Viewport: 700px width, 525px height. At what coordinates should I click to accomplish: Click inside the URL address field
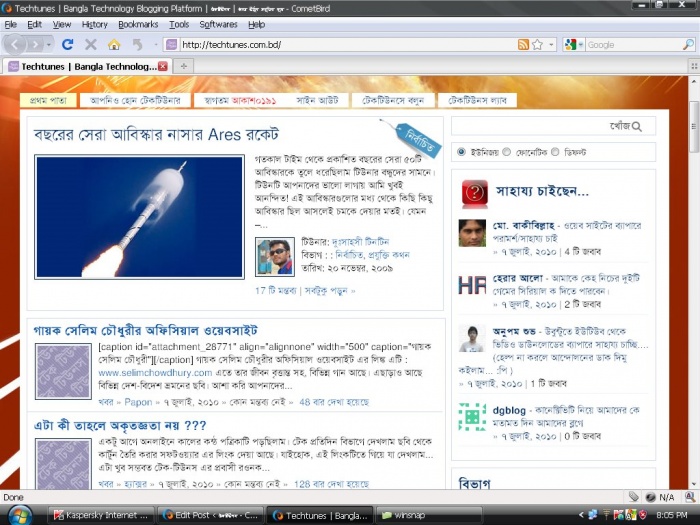tap(348, 44)
